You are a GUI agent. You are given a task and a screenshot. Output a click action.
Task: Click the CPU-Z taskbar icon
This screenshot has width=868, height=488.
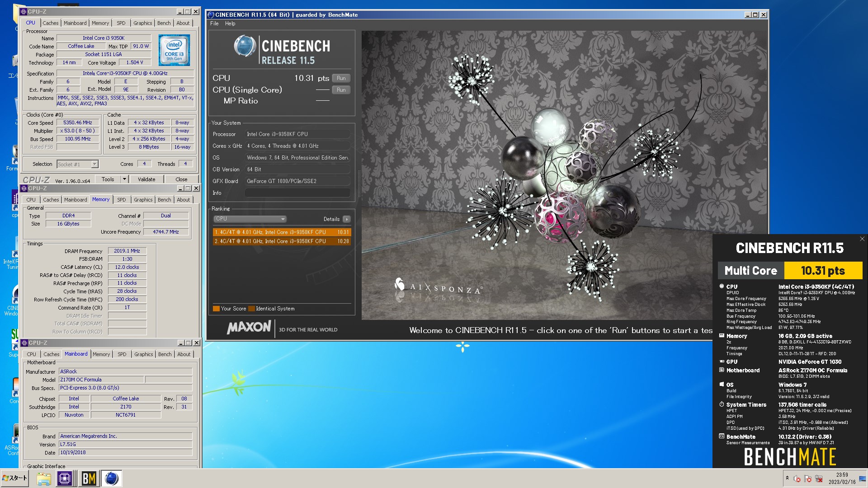65,479
